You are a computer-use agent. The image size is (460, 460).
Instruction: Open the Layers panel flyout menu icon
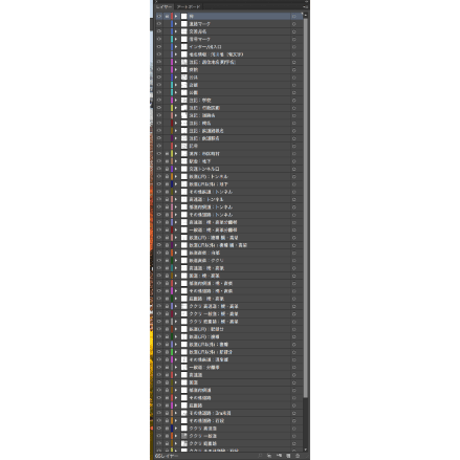click(x=306, y=6)
